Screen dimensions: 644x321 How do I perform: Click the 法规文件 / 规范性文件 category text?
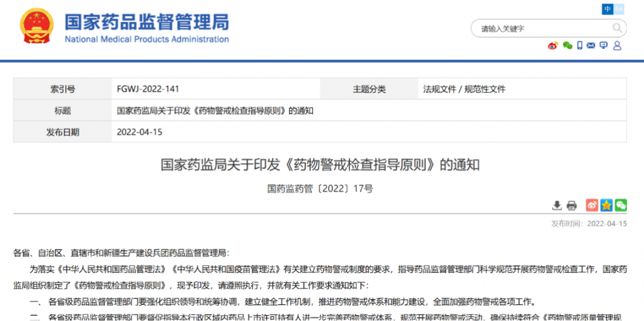[464, 89]
